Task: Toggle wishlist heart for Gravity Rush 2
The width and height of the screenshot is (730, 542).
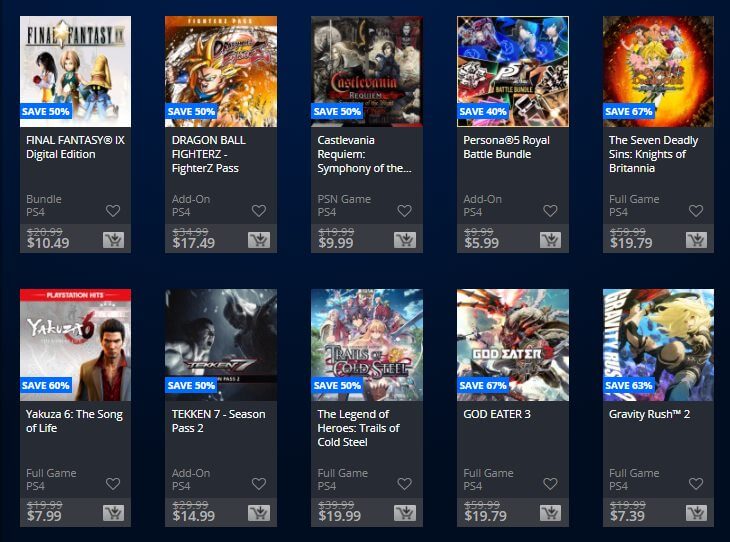Action: coord(696,484)
